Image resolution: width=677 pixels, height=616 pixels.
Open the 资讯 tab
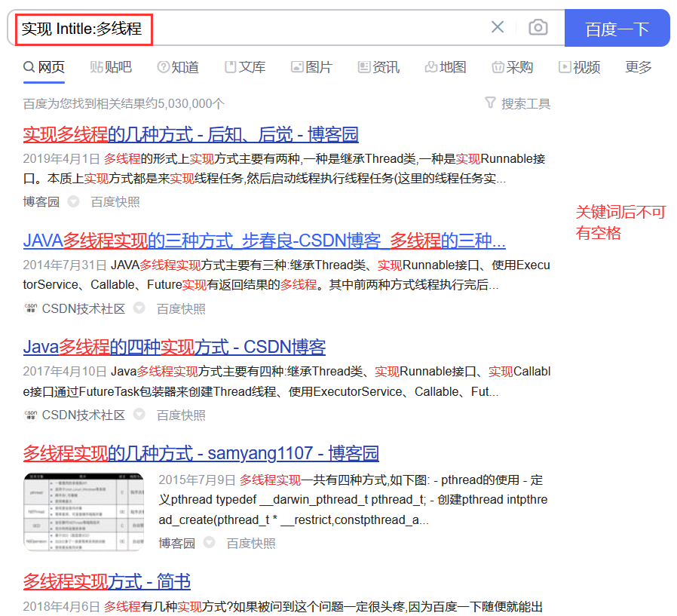coord(378,67)
